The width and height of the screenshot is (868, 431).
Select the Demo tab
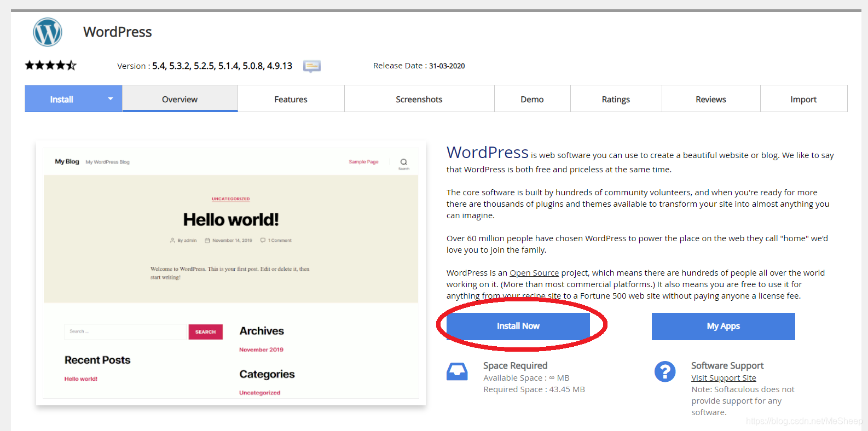(x=532, y=99)
